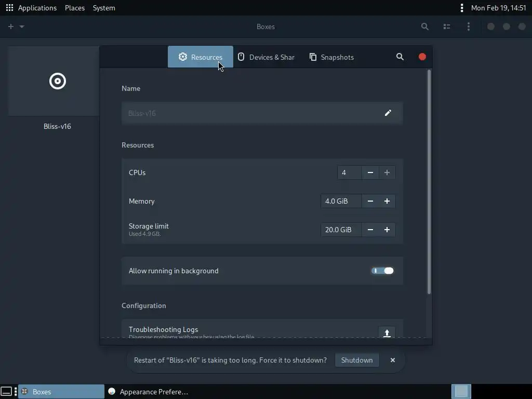Close the properties dialog with the red button
The height and width of the screenshot is (399, 532).
coord(422,57)
